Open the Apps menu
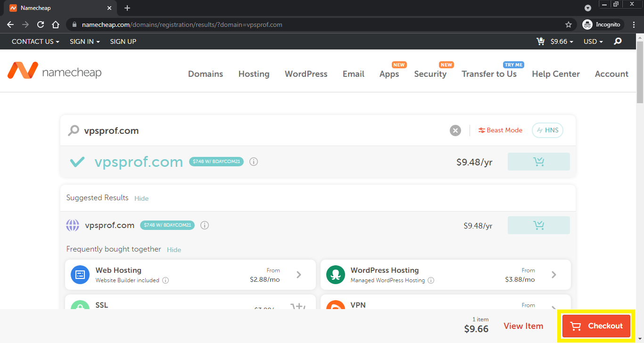The height and width of the screenshot is (343, 644). tap(389, 74)
